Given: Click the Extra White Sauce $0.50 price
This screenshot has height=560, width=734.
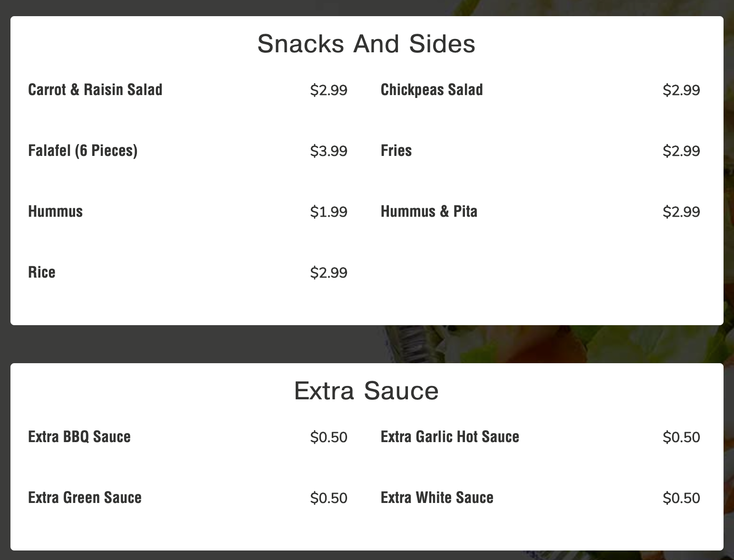Looking at the screenshot, I should coord(681,498).
